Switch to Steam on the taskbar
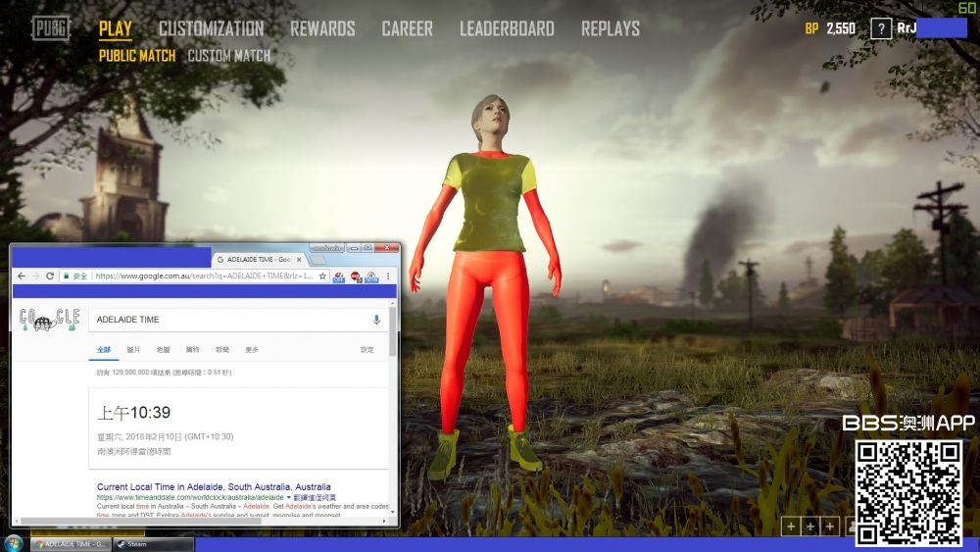The height and width of the screenshot is (552, 980). [x=153, y=544]
